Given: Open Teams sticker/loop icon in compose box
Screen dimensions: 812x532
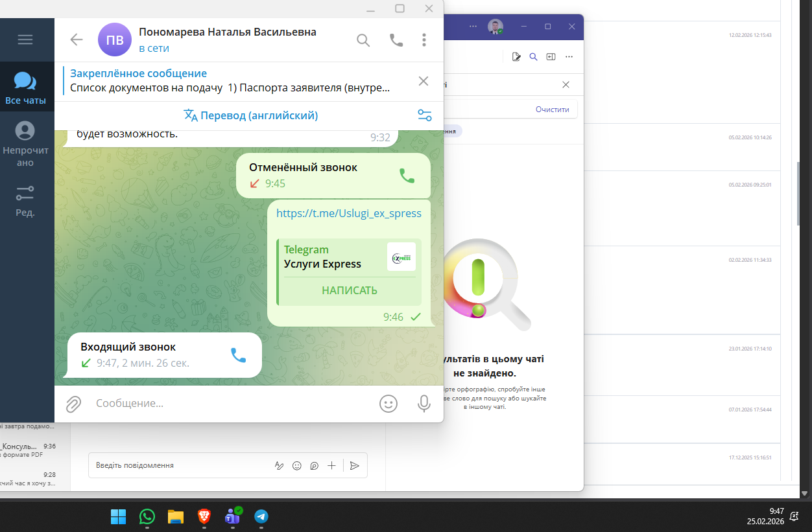Looking at the screenshot, I should [314, 465].
